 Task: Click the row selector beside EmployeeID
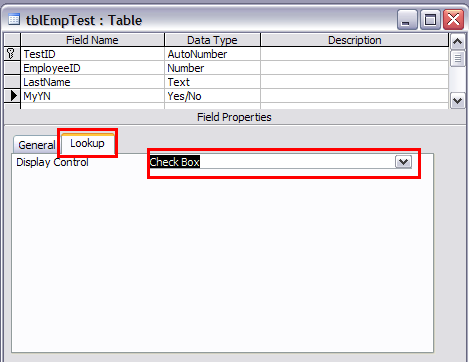point(12,68)
